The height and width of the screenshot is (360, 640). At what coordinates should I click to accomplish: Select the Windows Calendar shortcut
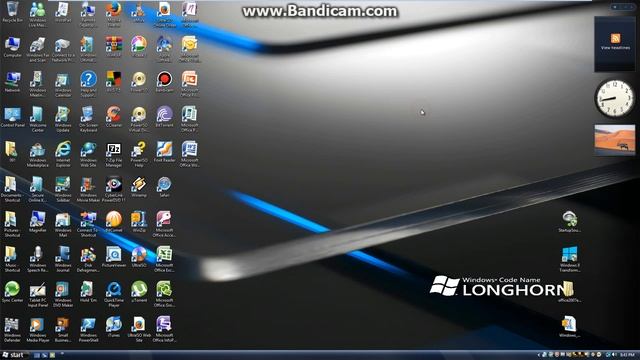[x=63, y=84]
